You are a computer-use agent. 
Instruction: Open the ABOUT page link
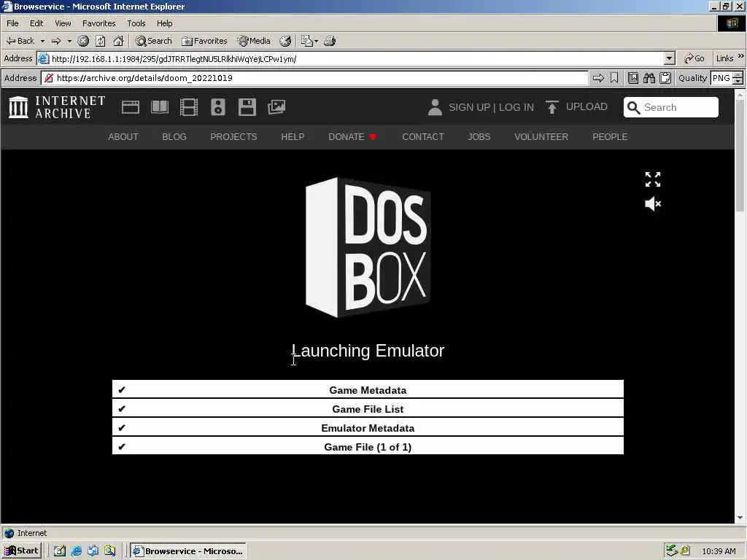(x=123, y=136)
